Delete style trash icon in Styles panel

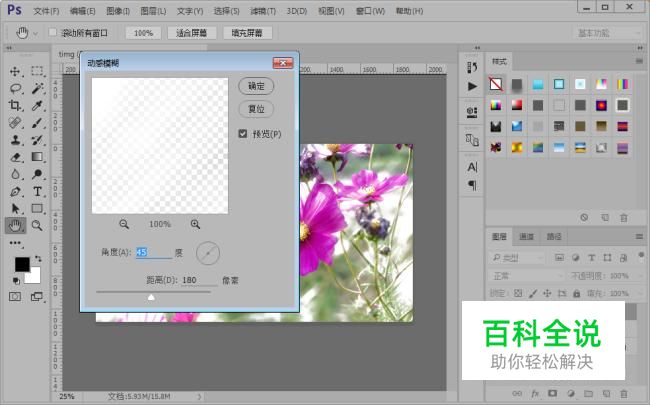tap(623, 218)
